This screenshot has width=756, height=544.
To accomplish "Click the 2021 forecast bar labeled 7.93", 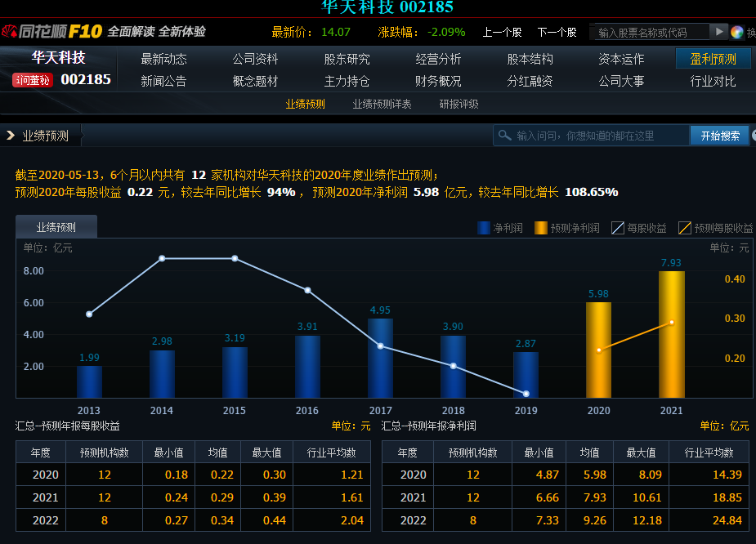I will (672, 334).
